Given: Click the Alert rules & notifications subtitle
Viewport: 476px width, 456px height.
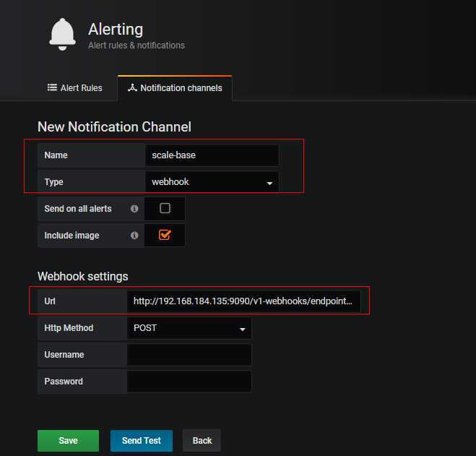Looking at the screenshot, I should pyautogui.click(x=137, y=46).
